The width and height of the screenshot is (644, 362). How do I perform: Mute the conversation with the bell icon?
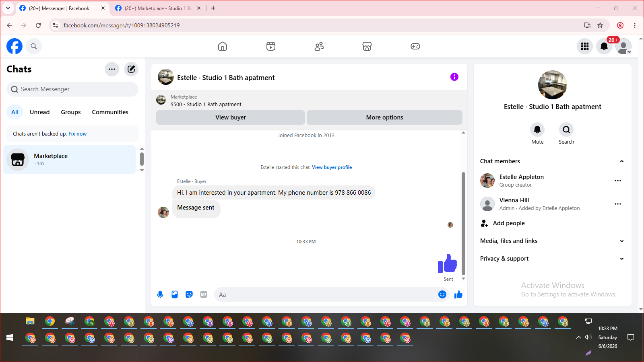(537, 130)
